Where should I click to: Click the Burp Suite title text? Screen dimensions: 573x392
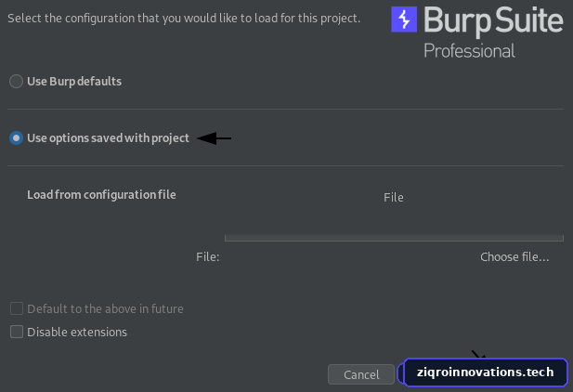click(493, 20)
